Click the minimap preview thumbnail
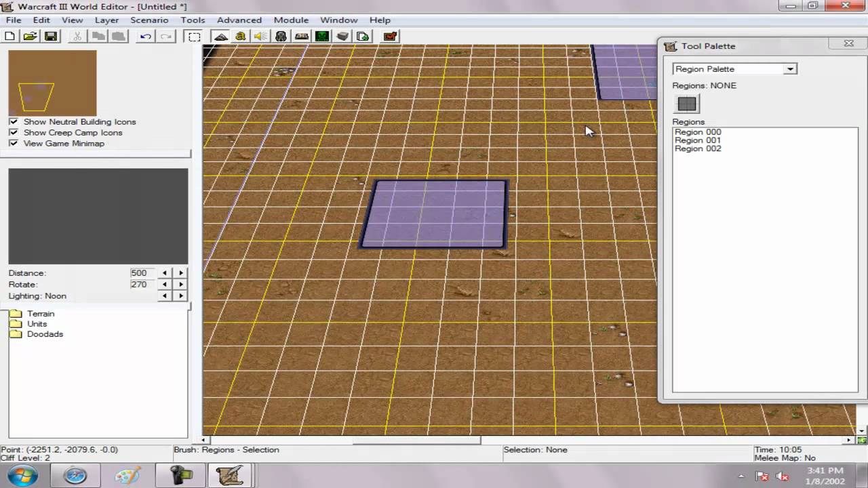 click(x=52, y=83)
